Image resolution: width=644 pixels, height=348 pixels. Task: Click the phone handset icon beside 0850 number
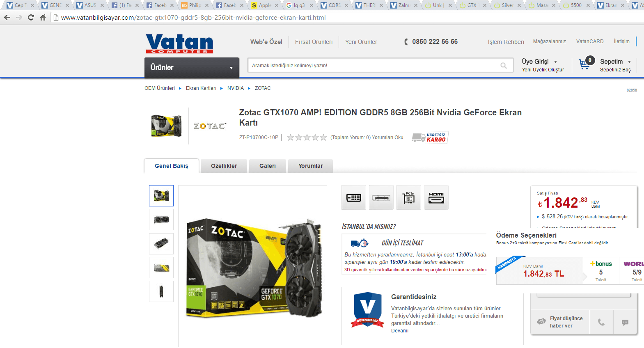pyautogui.click(x=406, y=42)
